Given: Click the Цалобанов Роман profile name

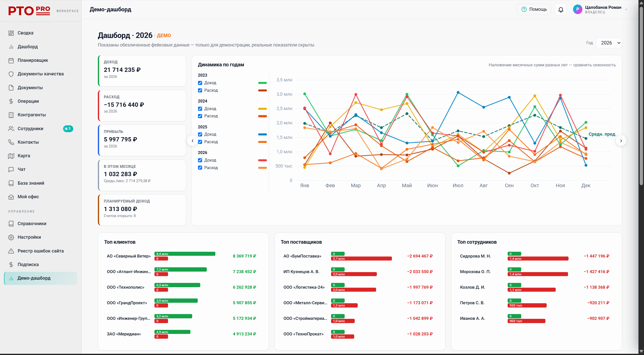Looking at the screenshot, I should point(603,7).
